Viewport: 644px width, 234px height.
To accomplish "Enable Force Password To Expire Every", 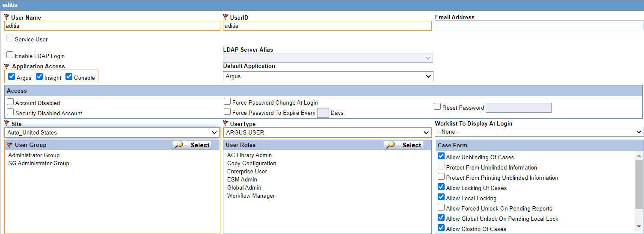I will (227, 112).
